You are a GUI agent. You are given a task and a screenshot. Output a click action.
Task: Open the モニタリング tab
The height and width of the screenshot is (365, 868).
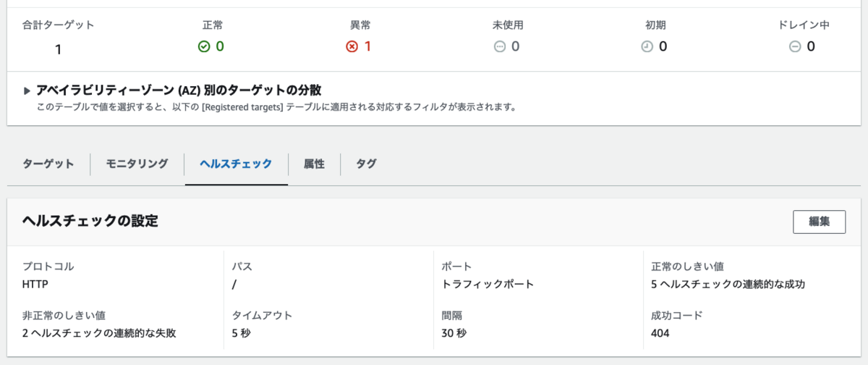click(x=137, y=164)
